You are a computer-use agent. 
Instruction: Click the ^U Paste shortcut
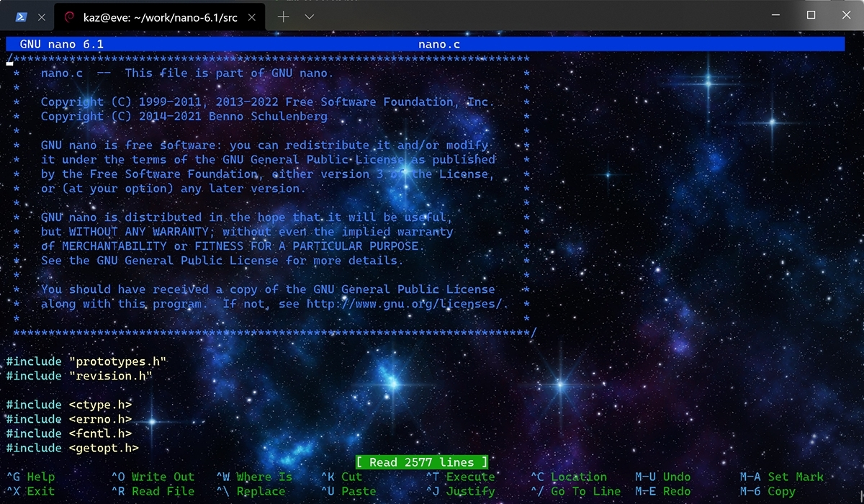pos(348,491)
